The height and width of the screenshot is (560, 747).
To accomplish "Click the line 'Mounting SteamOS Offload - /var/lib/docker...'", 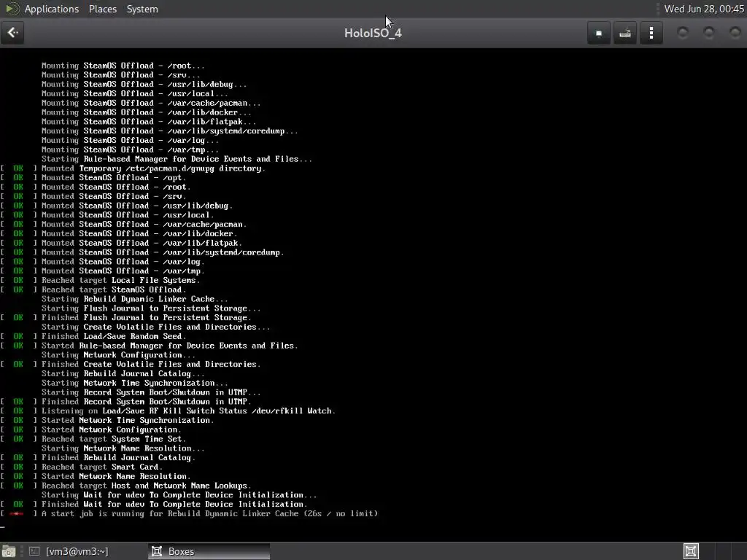I will (x=146, y=112).
